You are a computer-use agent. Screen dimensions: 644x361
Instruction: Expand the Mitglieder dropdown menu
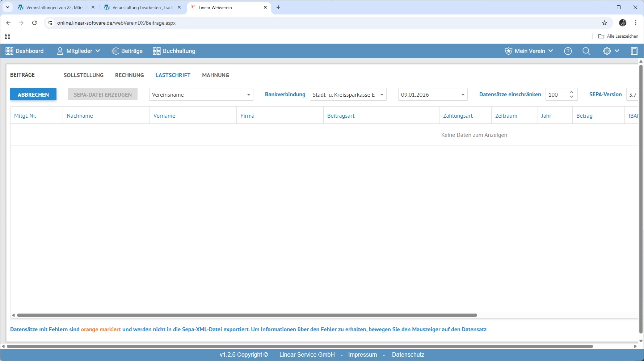coord(79,51)
